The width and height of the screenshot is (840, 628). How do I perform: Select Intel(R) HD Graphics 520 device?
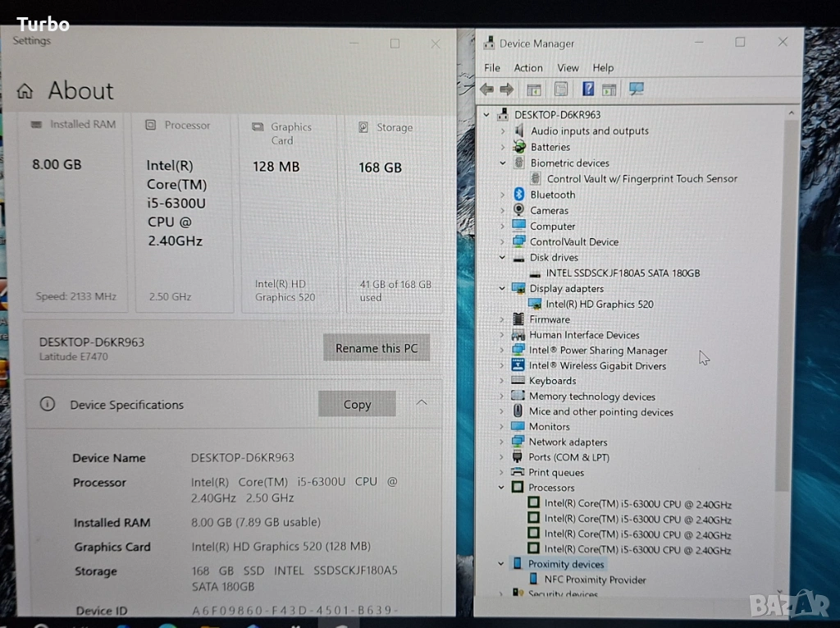pos(600,304)
